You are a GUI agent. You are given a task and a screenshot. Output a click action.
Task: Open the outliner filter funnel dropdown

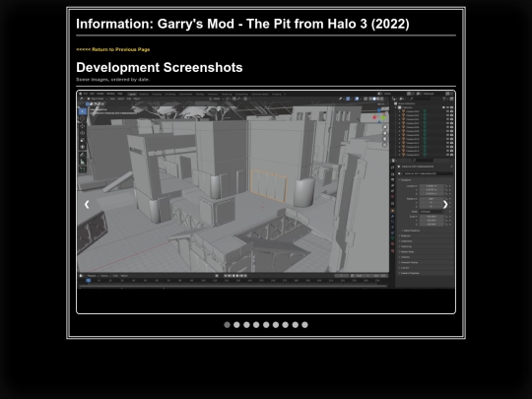click(x=444, y=99)
